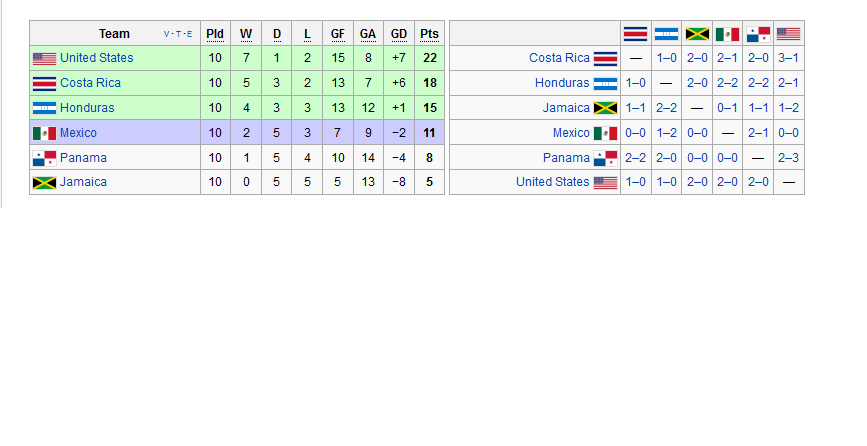867x446 pixels.
Task: Open the United States team link in standings
Action: (97, 58)
